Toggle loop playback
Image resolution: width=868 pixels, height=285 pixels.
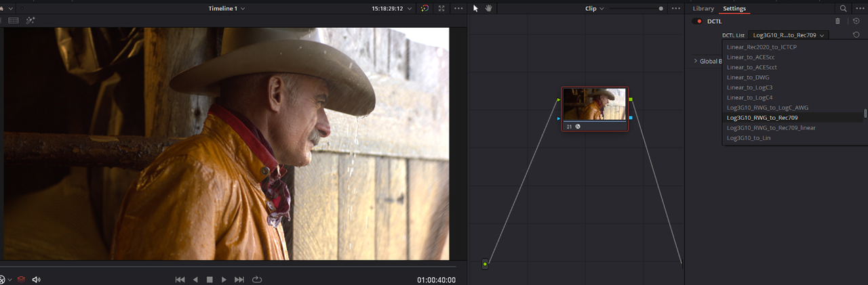(257, 279)
